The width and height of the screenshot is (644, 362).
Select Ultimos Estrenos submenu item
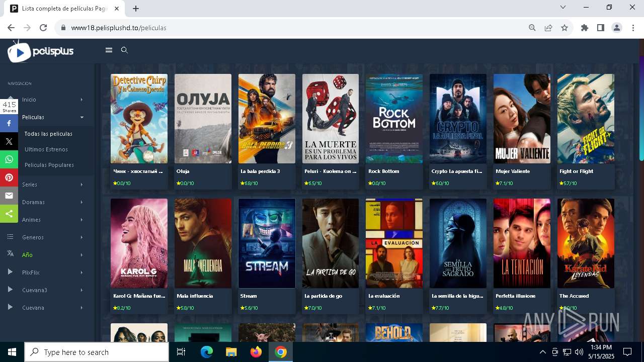(46, 149)
